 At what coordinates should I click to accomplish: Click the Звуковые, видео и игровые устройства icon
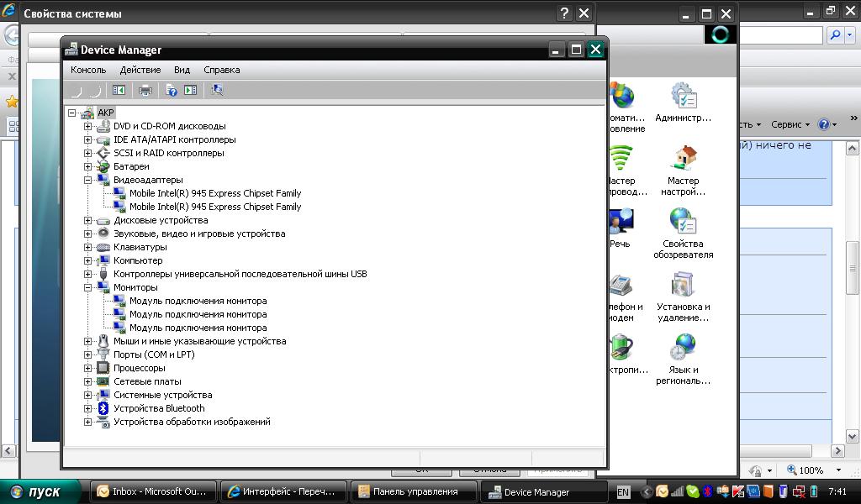point(103,234)
